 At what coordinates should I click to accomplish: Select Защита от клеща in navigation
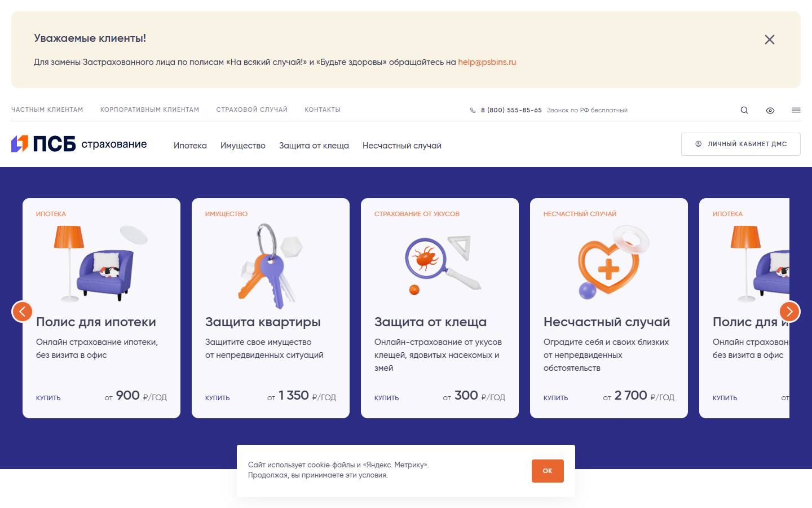click(314, 146)
